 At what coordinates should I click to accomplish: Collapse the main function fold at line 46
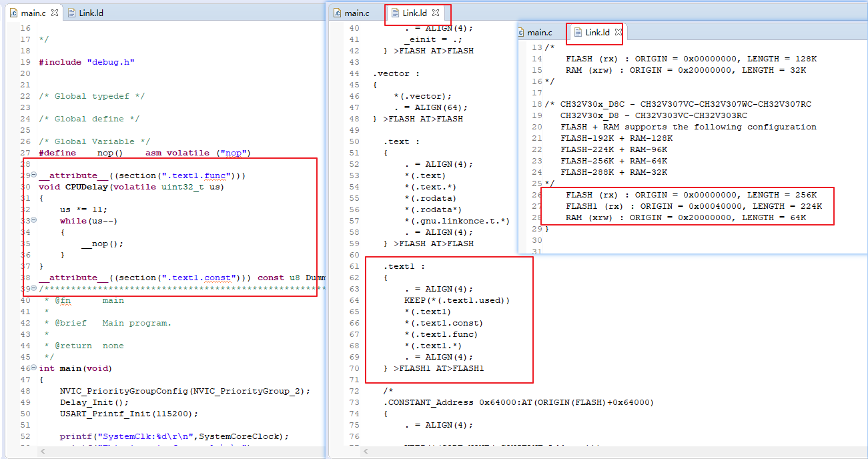(34, 368)
